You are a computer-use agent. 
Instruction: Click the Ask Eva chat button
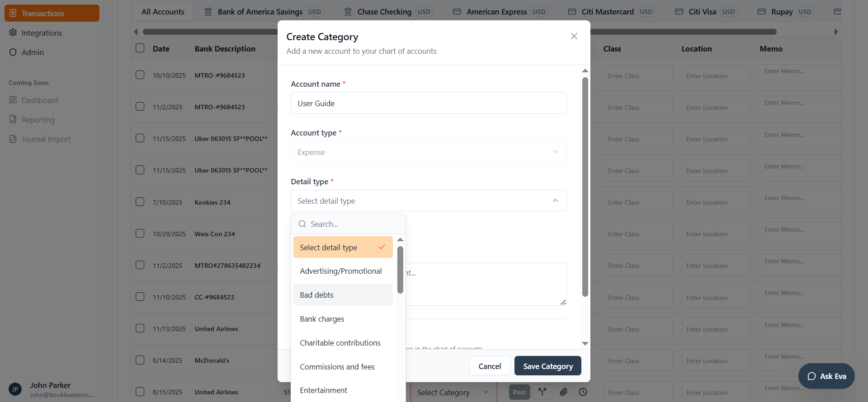826,376
